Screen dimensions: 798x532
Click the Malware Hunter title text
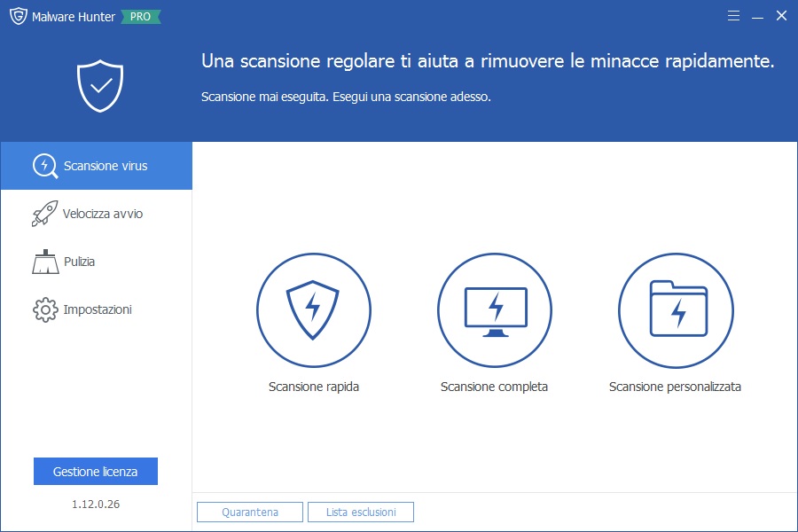click(74, 17)
